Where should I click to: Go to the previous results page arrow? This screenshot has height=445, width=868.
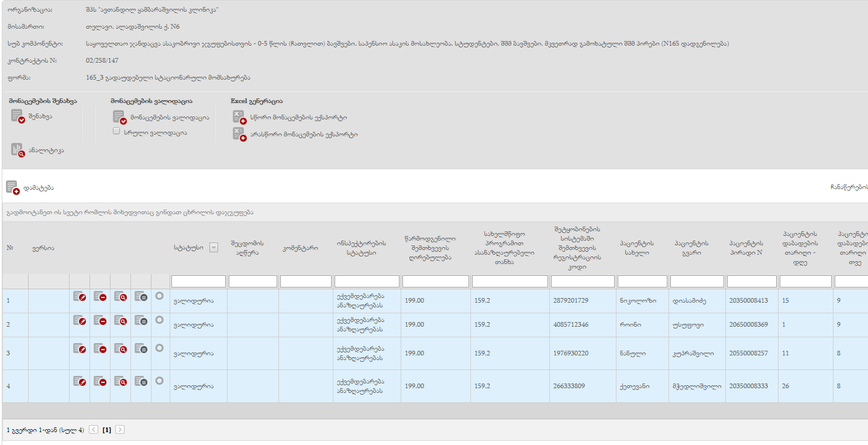click(94, 430)
